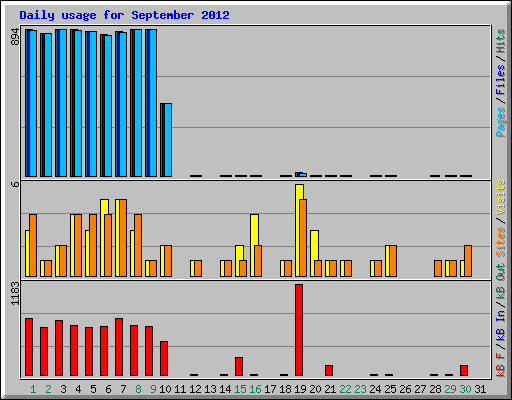
Task: Click the tall yellow visits bar for day 19
Action: pos(298,230)
